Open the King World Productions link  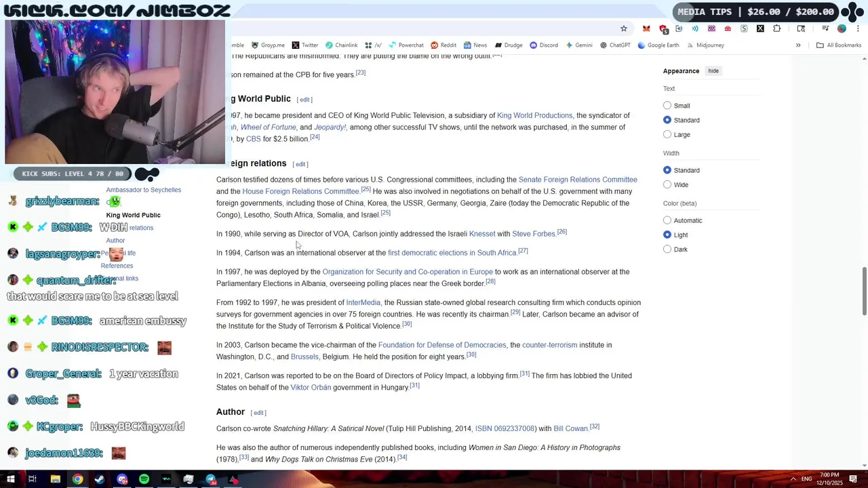pos(534,116)
